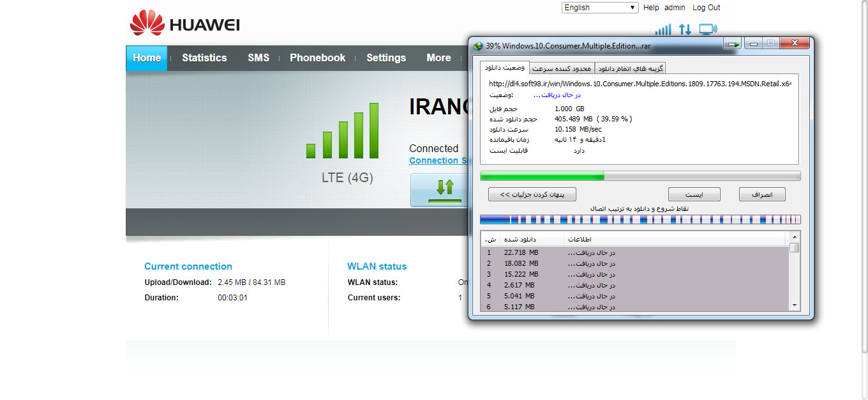Click the پنهان کردن جزئیات hide details button
This screenshot has height=400, width=868.
coord(532,194)
